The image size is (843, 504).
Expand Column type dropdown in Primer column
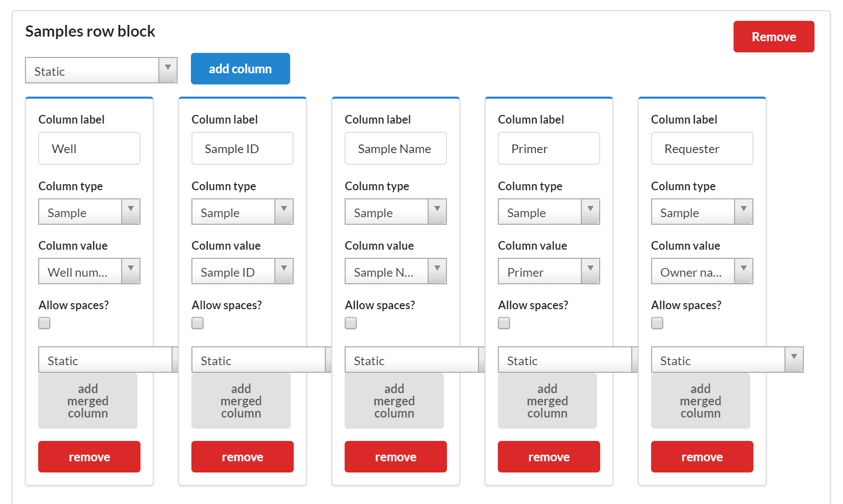(x=548, y=212)
